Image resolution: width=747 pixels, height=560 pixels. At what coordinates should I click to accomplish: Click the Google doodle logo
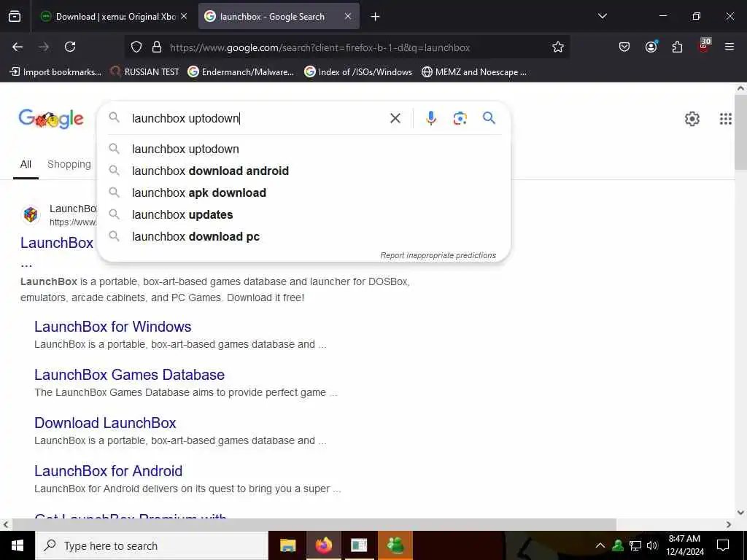(51, 119)
